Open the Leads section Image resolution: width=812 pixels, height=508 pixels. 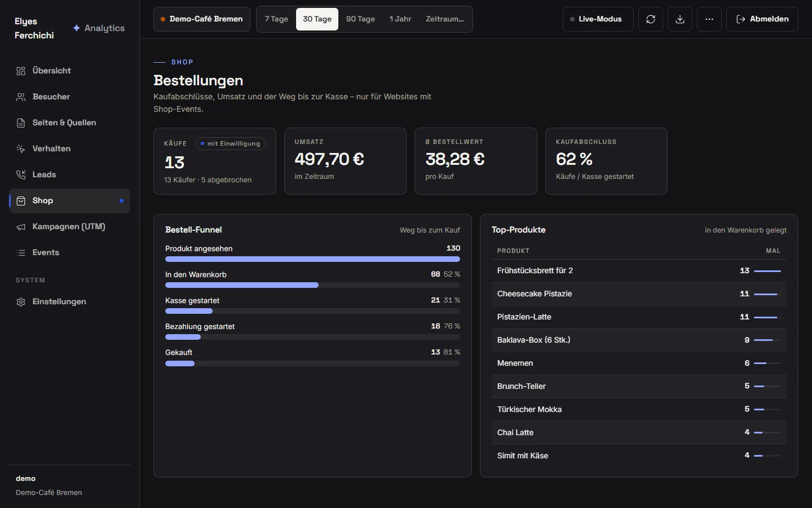(69, 175)
